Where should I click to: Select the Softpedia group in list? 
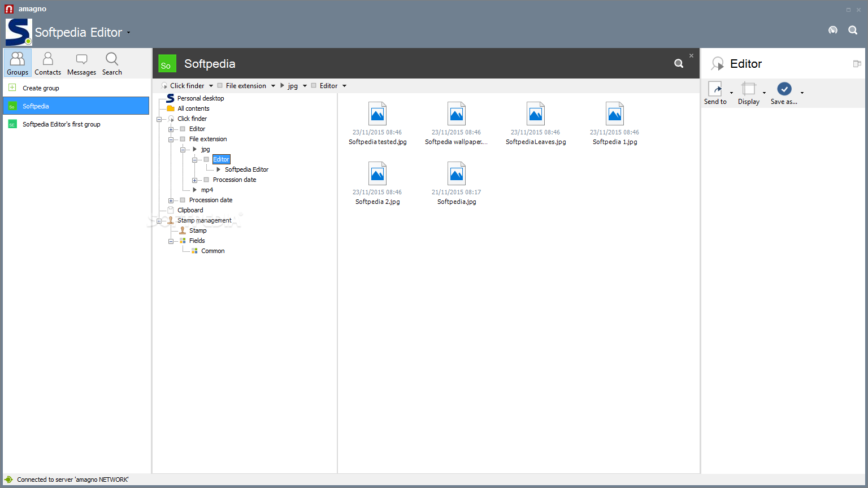(76, 106)
